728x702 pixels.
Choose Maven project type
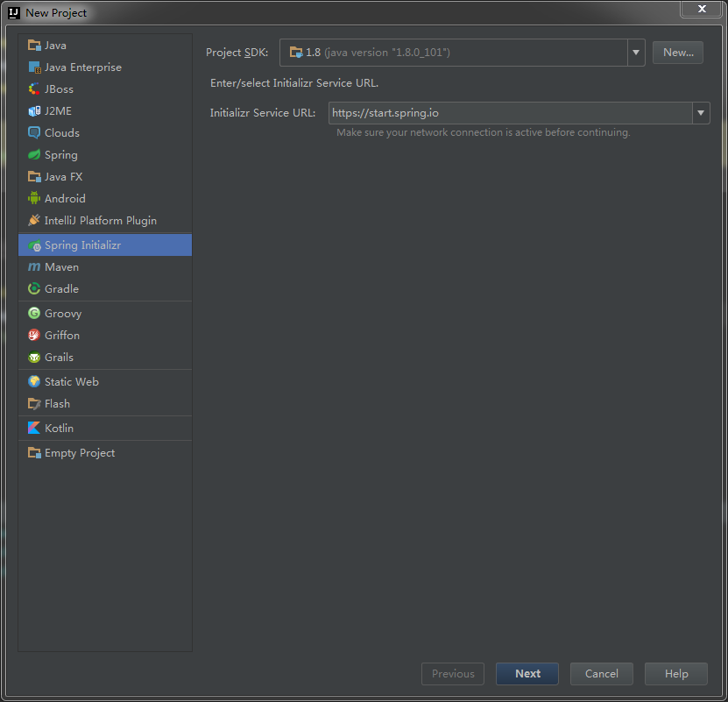tap(105, 266)
